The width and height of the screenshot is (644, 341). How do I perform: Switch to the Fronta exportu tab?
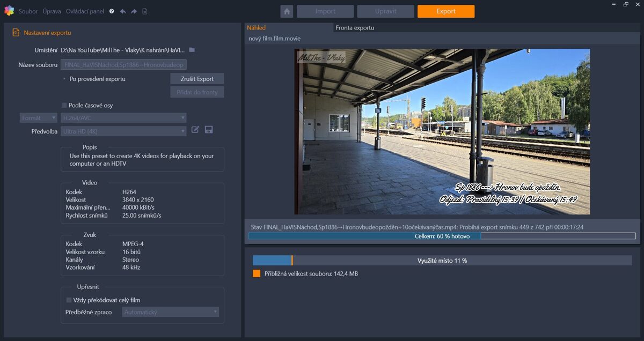355,28
